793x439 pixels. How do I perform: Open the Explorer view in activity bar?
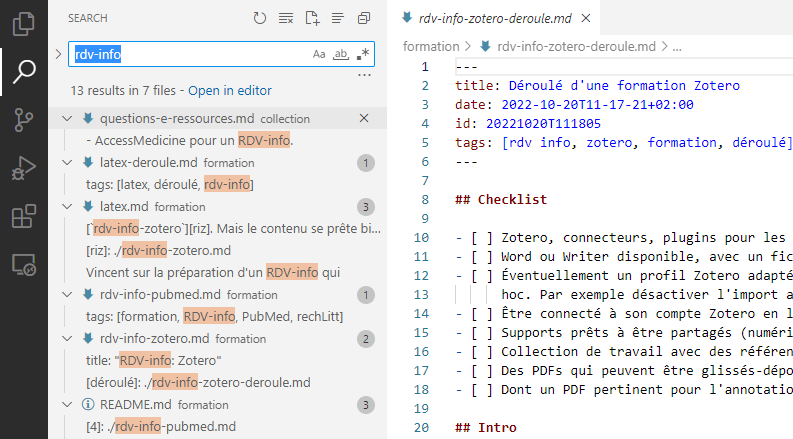(x=24, y=24)
